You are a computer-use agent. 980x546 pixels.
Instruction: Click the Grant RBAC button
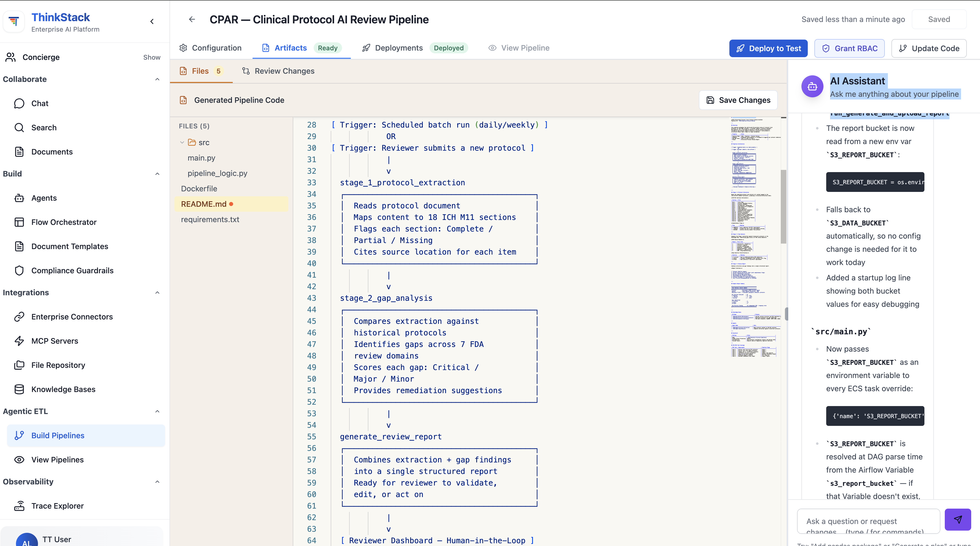click(x=849, y=48)
